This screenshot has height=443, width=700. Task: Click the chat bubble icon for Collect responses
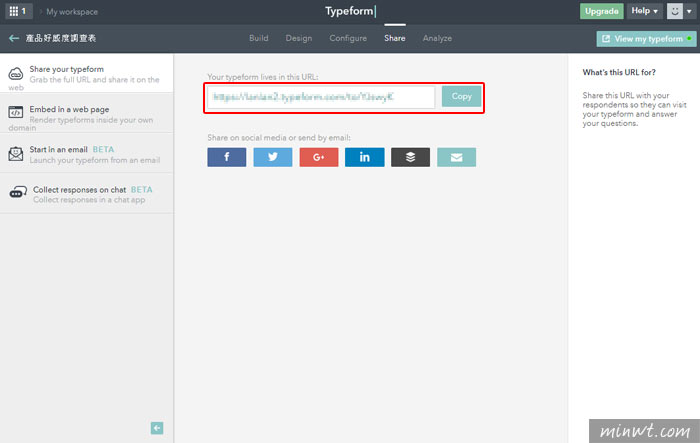click(18, 192)
